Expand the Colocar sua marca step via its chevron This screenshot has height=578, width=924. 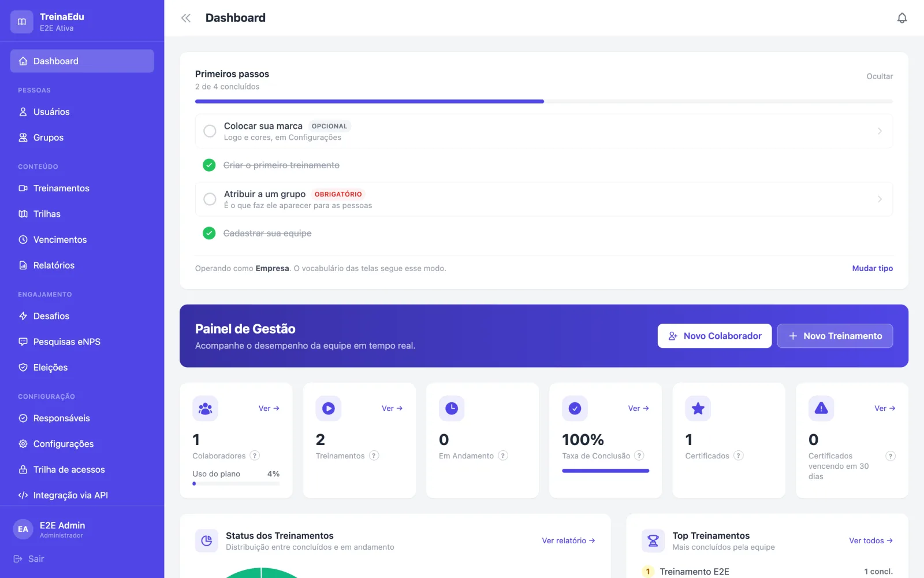pyautogui.click(x=880, y=131)
